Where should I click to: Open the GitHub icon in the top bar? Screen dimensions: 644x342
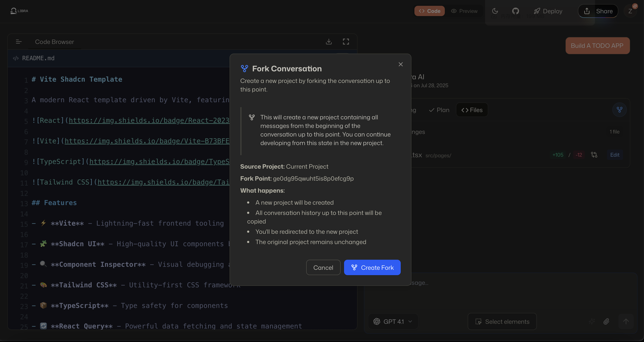(x=515, y=11)
